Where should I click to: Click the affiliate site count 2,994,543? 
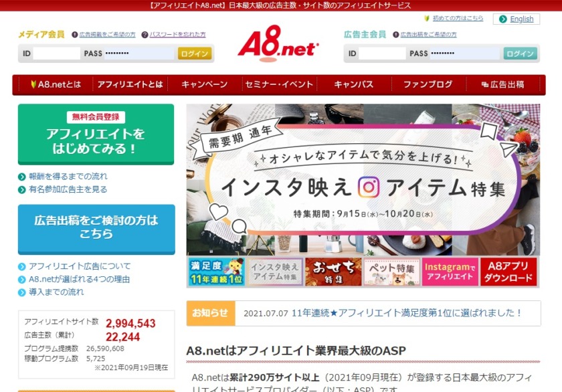click(x=130, y=324)
